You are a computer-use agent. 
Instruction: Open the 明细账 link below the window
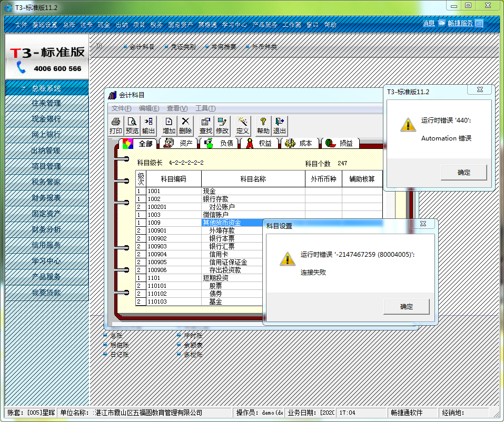pyautogui.click(x=119, y=345)
